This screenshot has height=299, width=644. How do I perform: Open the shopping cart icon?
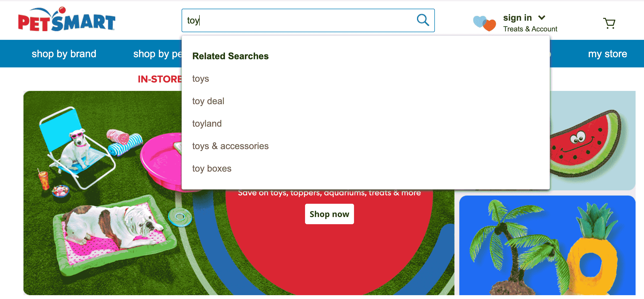click(x=609, y=23)
